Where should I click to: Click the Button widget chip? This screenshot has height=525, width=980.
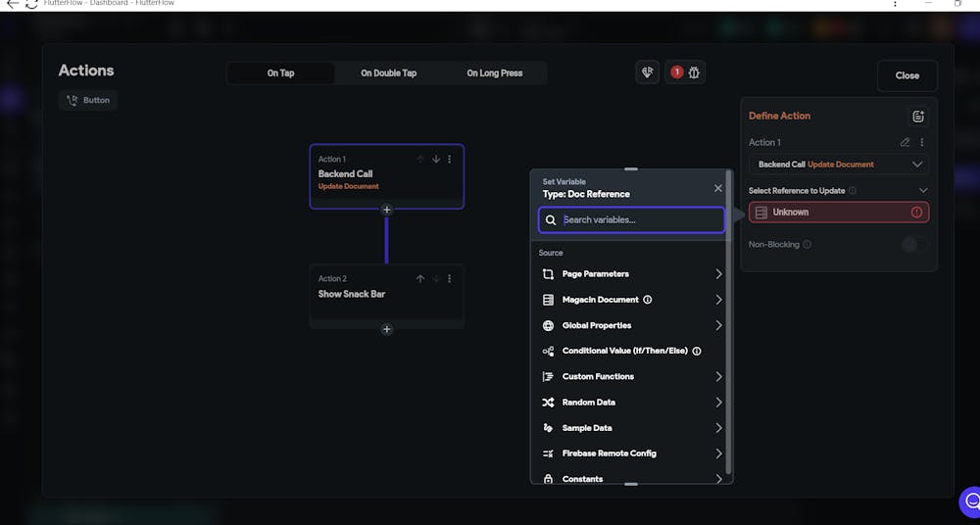[x=88, y=100]
